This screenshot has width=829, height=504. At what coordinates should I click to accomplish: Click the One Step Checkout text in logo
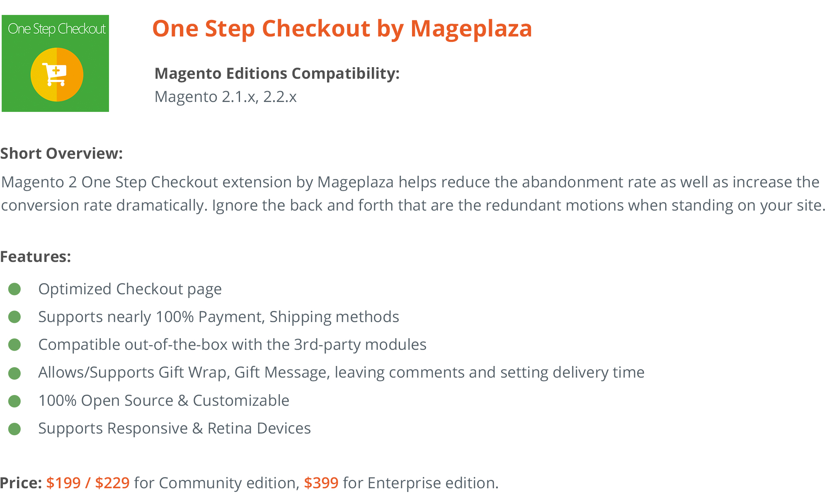[57, 29]
